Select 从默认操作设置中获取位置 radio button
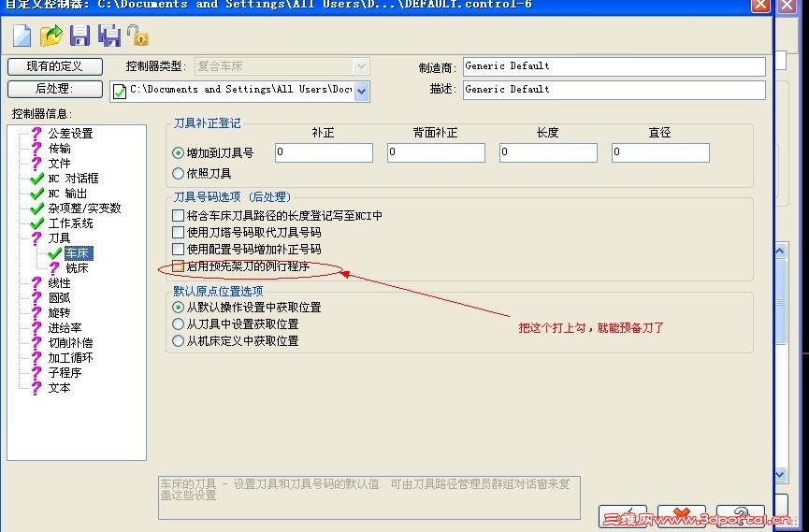This screenshot has width=809, height=532. pyautogui.click(x=178, y=308)
